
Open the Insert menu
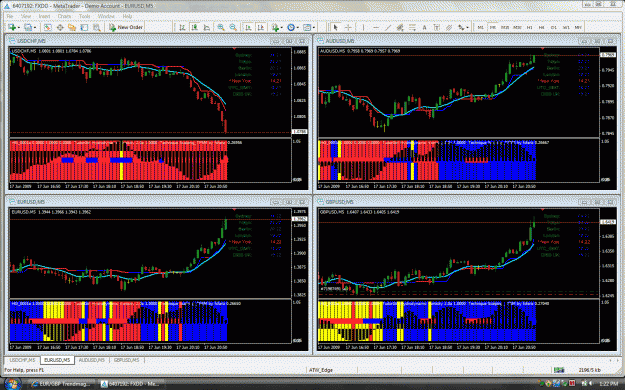click(x=44, y=16)
